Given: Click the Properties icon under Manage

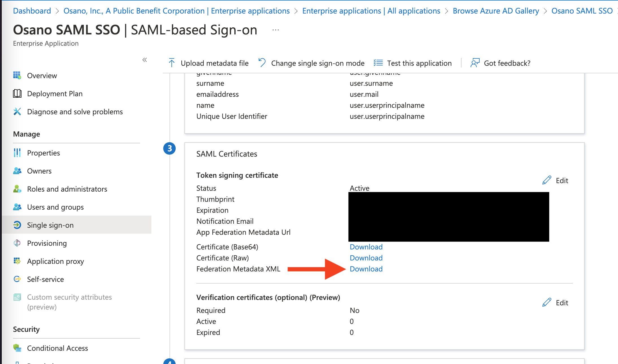Looking at the screenshot, I should click(x=17, y=153).
